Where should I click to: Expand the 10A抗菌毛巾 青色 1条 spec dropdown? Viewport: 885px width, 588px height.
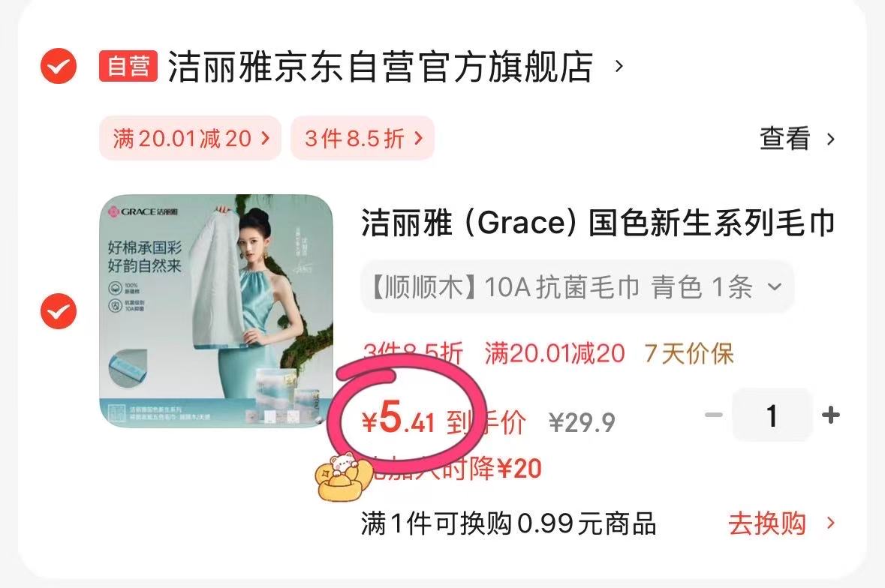pos(577,287)
